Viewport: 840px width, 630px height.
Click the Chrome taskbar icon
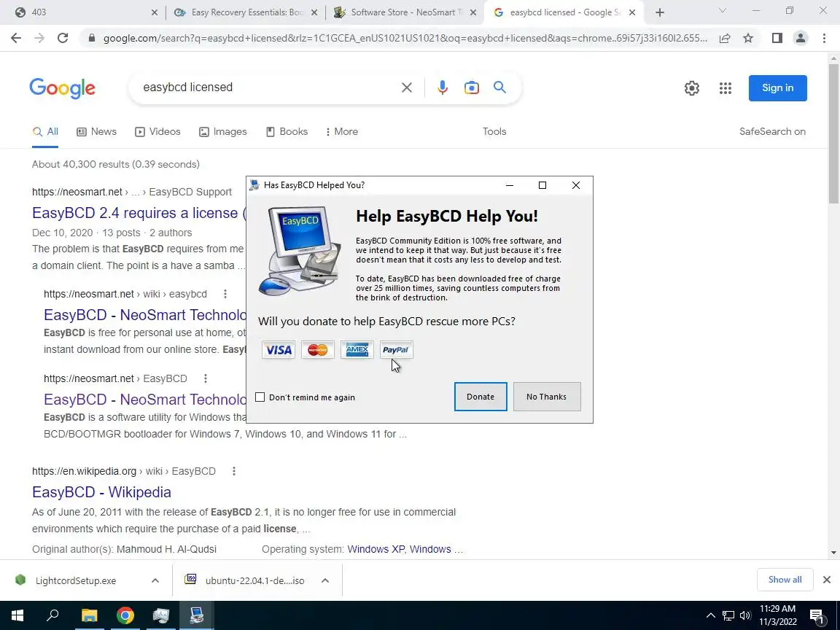pos(125,615)
